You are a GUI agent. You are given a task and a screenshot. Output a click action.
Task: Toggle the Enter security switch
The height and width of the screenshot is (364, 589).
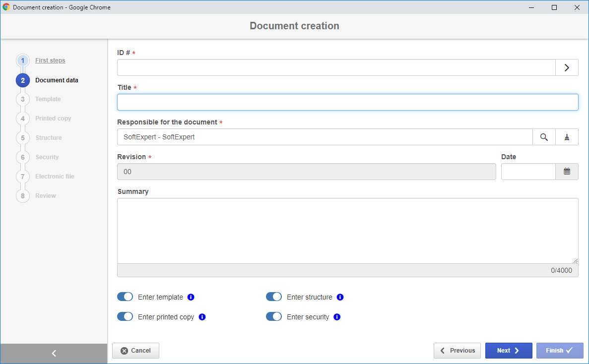click(274, 317)
